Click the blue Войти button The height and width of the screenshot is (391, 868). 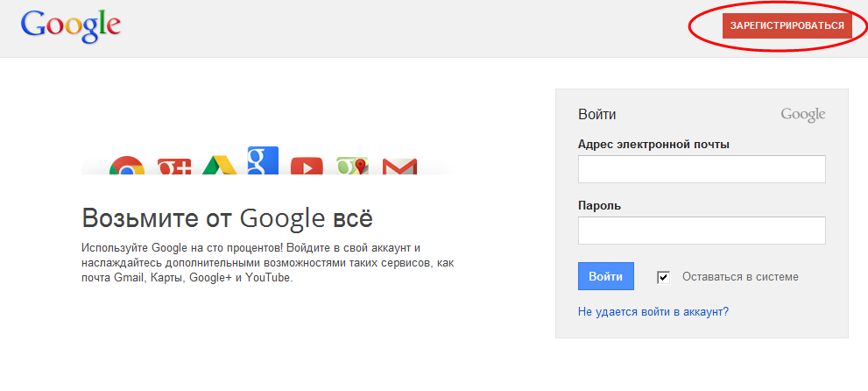pos(605,276)
